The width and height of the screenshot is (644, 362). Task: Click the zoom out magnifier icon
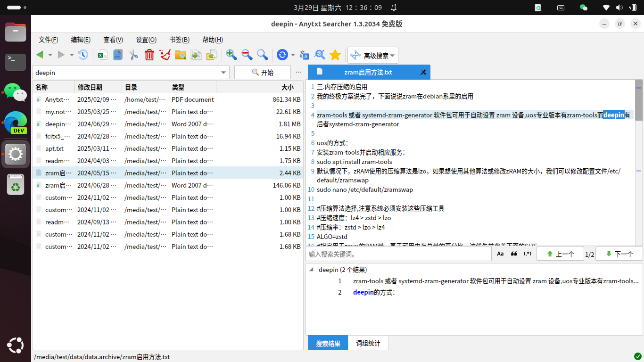[x=247, y=55]
